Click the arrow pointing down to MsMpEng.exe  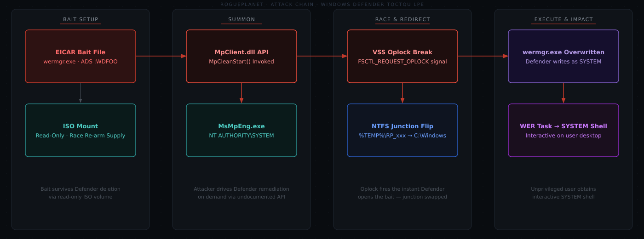click(x=241, y=93)
